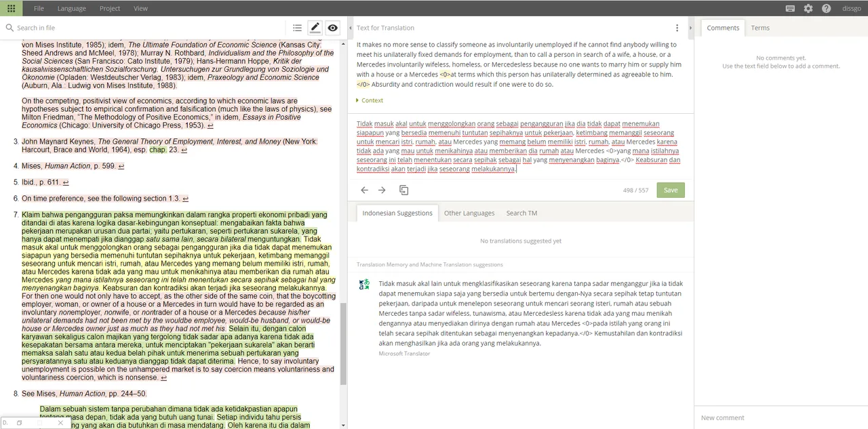Open the dissgo user menu

point(851,8)
